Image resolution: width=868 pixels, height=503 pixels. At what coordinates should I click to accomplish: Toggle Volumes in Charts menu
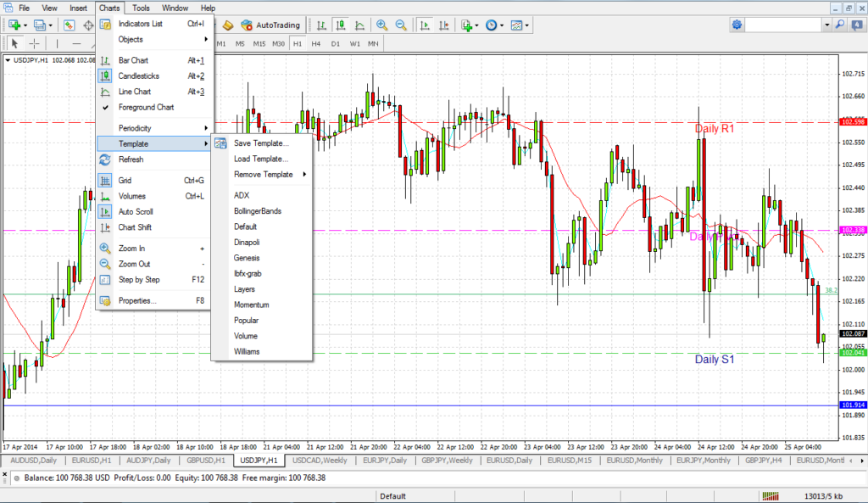tap(154, 196)
